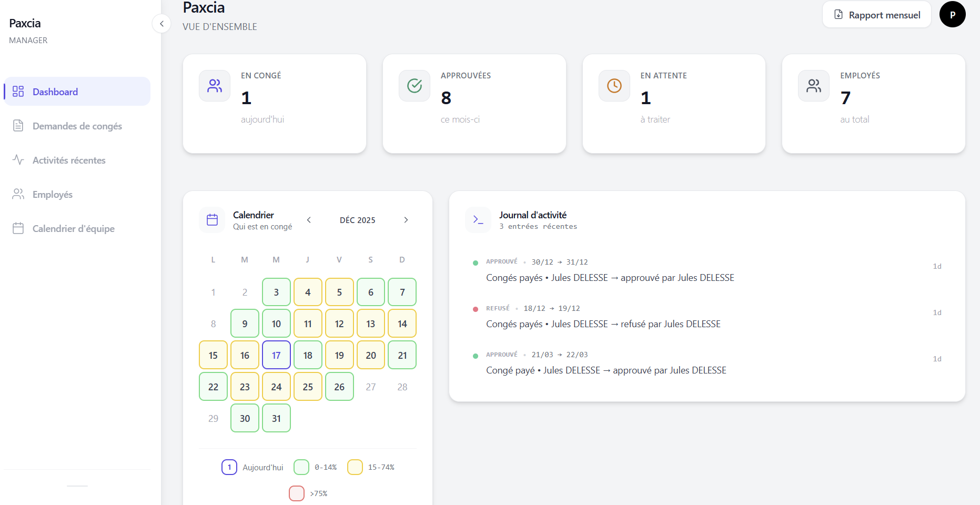Click the Activités récentes waveform icon
Viewport: 980px width, 505px height.
[18, 160]
